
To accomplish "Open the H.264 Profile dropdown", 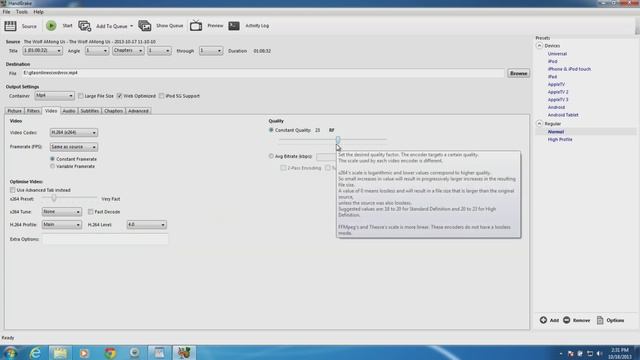I will point(62,225).
